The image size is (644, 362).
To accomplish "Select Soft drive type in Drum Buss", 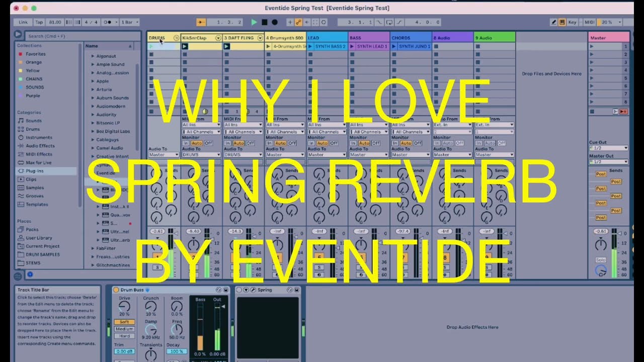I will point(124,322).
